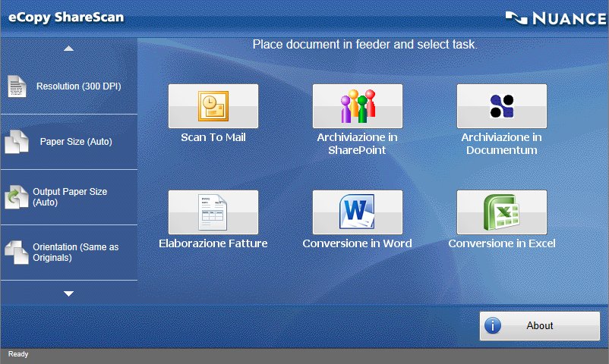Open the Scan To Mail task
This screenshot has height=364, width=609.
(213, 106)
